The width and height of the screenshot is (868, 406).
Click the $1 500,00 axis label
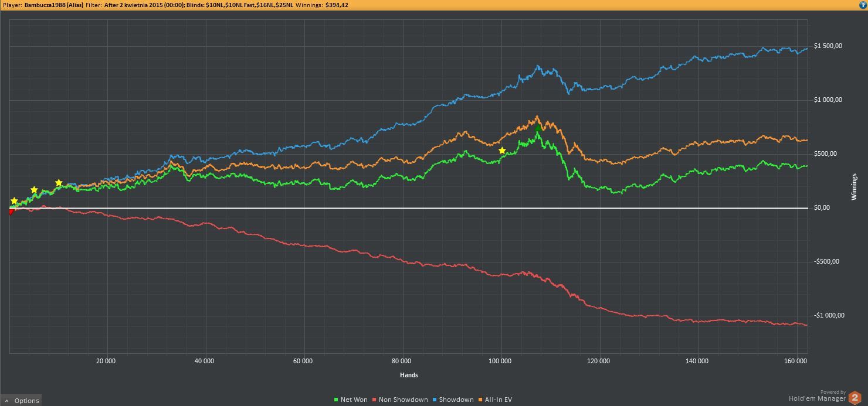coord(828,46)
